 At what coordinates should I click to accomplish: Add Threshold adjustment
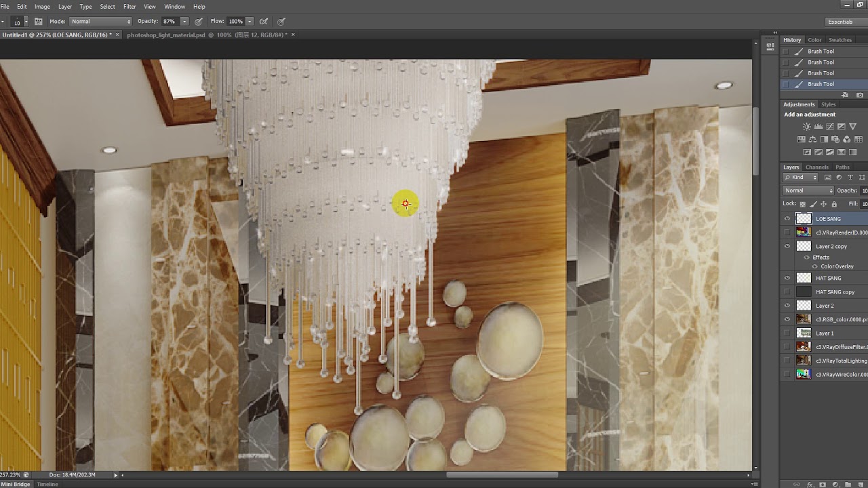click(830, 152)
